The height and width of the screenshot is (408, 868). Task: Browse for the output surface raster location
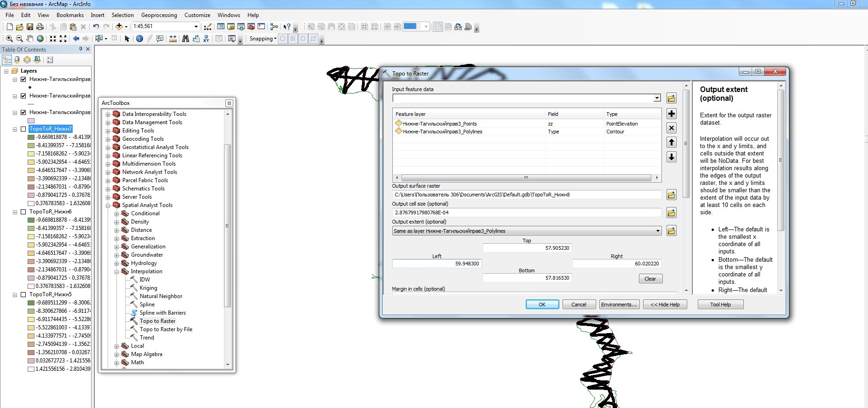[x=672, y=195]
